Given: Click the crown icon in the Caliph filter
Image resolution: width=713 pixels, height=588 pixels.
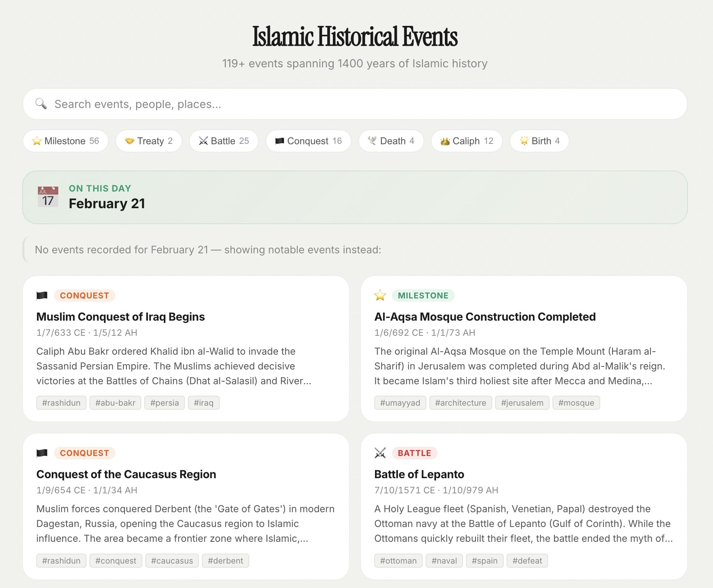Looking at the screenshot, I should (x=446, y=141).
